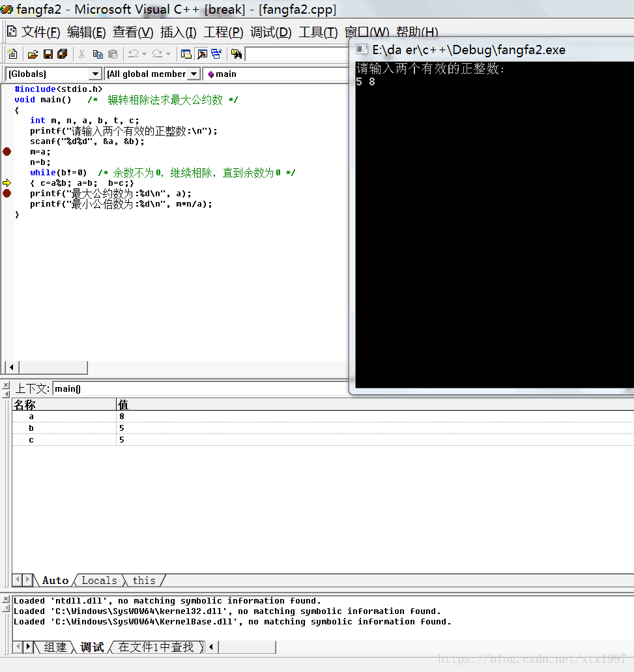Viewport: 634px width, 672px height.
Task: Click the New Text File toolbar icon
Action: point(13,54)
